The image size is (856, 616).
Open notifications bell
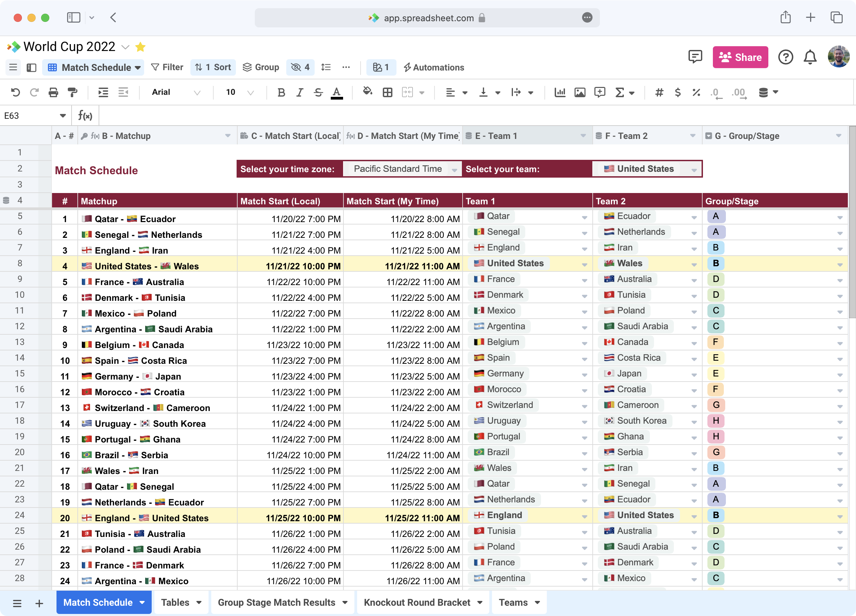810,57
